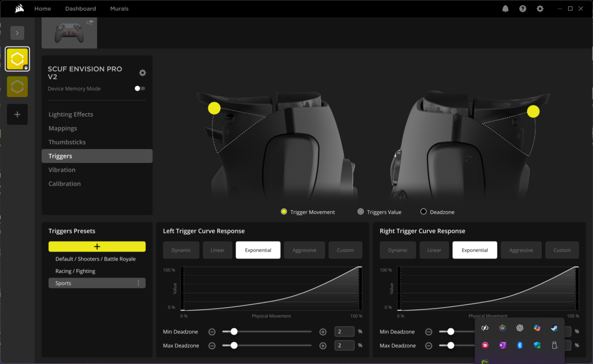Open Windows Security shield tray icon
Screen dimensions: 593x364
(x=537, y=345)
